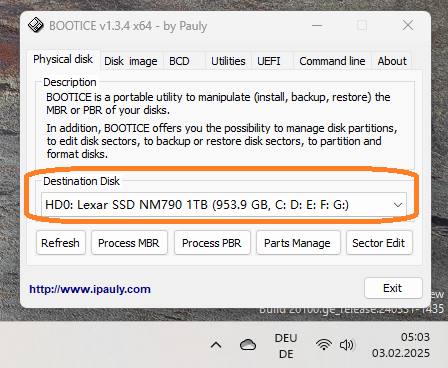
Task: Show hidden tray icons chevron
Action: [x=216, y=345]
